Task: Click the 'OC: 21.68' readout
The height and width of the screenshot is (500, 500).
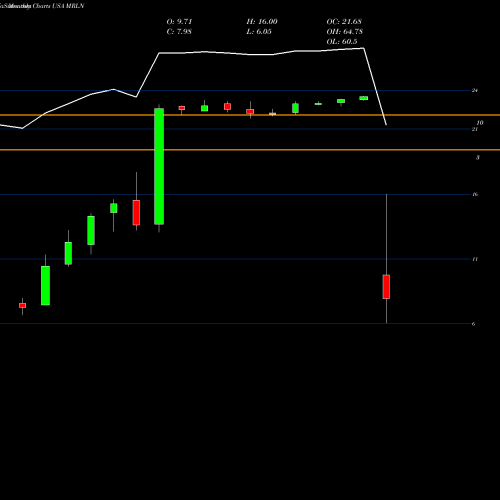Action: (x=344, y=22)
